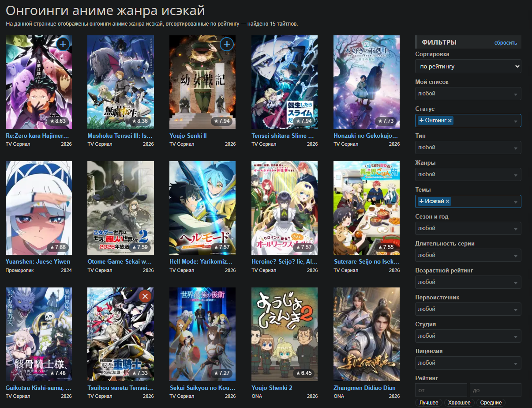The width and height of the screenshot is (532, 408).
Task: Open the Сортировка по рейтингу dropdown
Action: coord(468,66)
